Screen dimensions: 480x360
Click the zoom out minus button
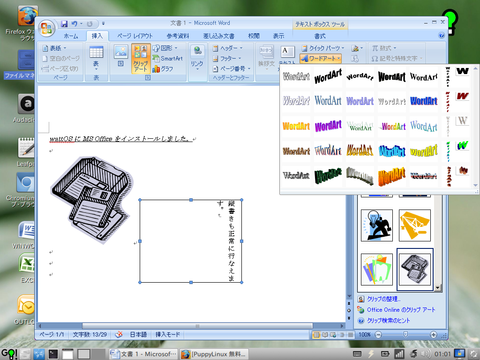(378, 335)
